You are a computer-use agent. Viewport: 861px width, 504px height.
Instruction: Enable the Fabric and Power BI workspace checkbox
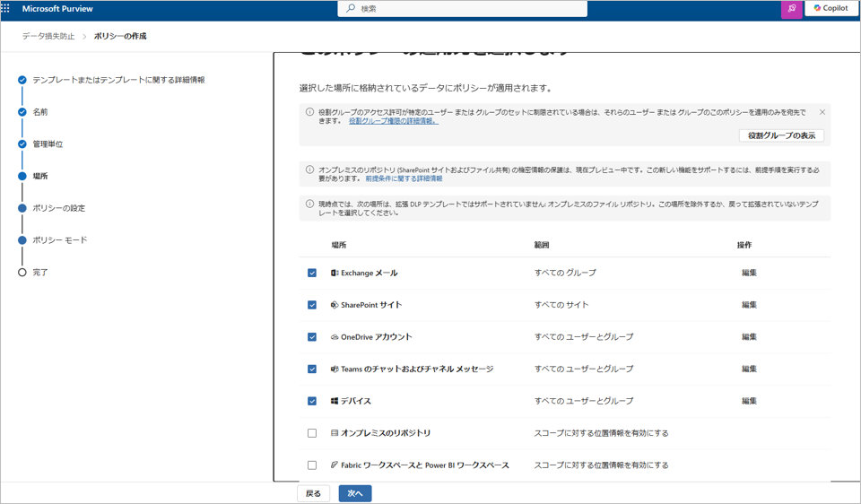312,465
